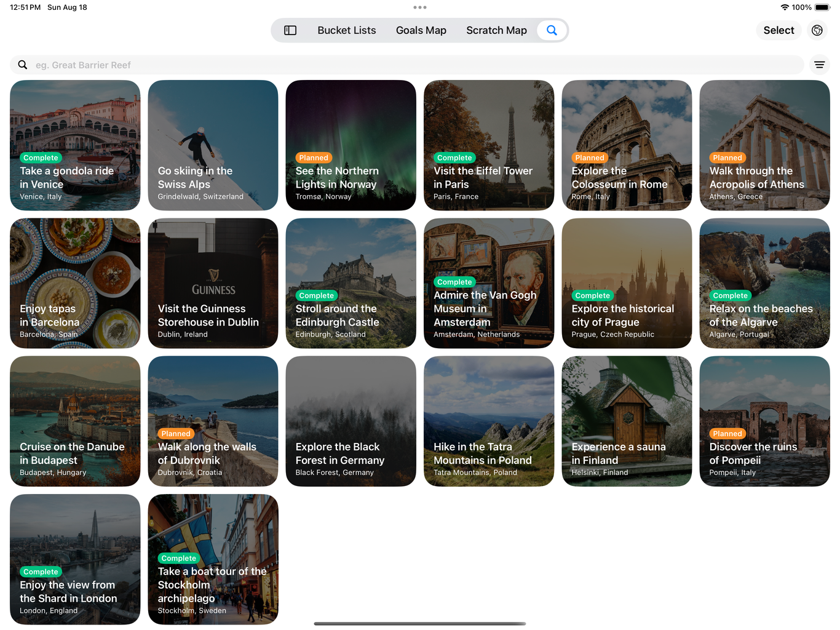
Task: Tap the home indicator bar
Action: (420, 624)
